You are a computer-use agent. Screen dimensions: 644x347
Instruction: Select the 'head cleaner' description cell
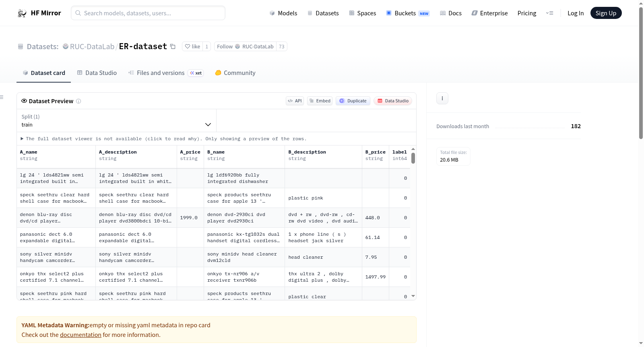pos(324,257)
